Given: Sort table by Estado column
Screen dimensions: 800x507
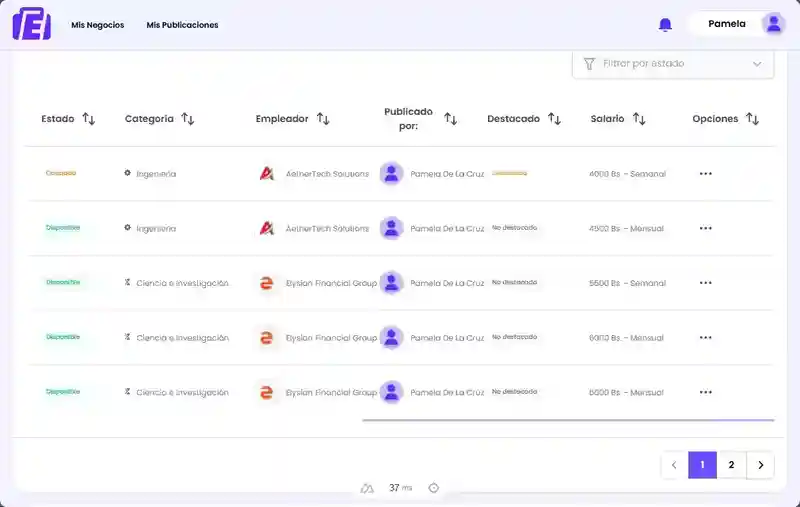Looking at the screenshot, I should (88, 119).
